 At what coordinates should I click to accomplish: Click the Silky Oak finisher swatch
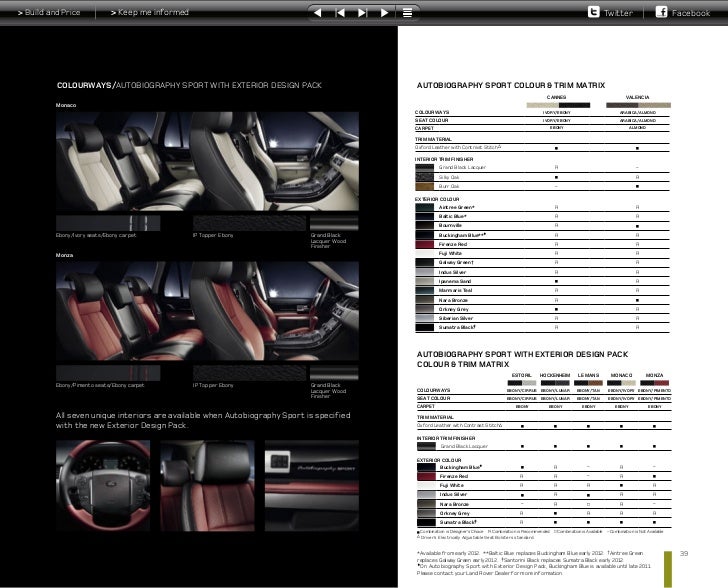[x=424, y=177]
